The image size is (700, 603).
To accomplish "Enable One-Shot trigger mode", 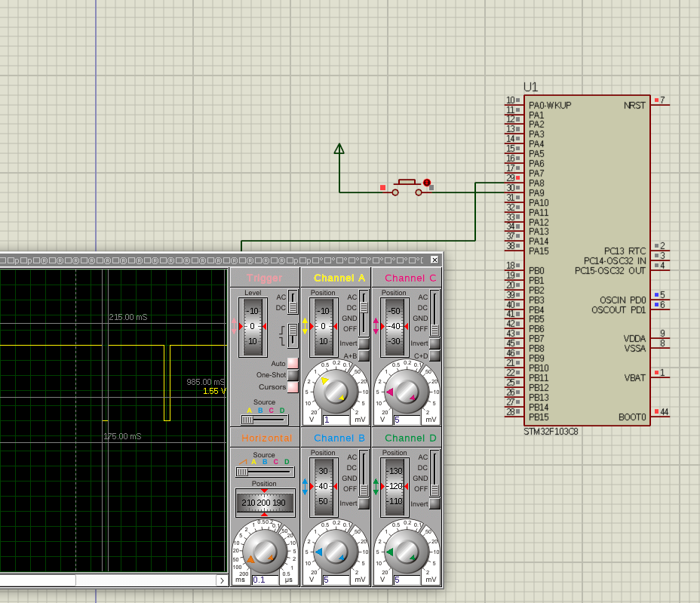I will 293,375.
